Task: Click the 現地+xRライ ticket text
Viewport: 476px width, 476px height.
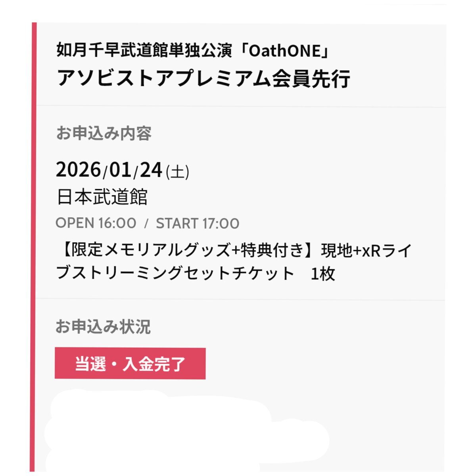Action: pos(366,250)
